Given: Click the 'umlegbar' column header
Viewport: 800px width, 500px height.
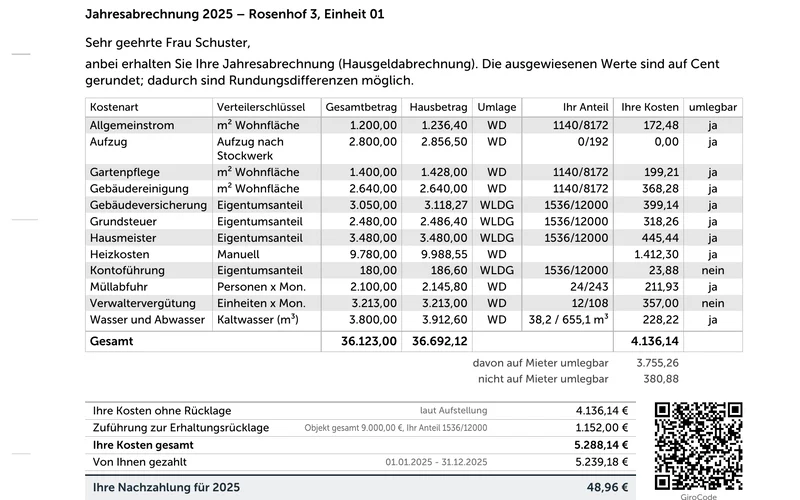Looking at the screenshot, I should [x=713, y=107].
